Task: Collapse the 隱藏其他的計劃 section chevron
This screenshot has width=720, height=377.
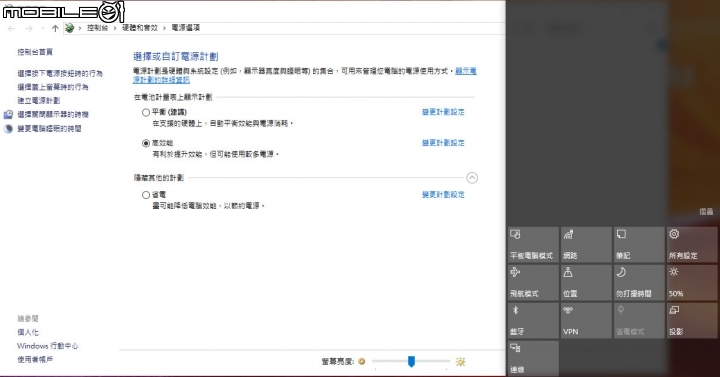Action: click(x=472, y=178)
